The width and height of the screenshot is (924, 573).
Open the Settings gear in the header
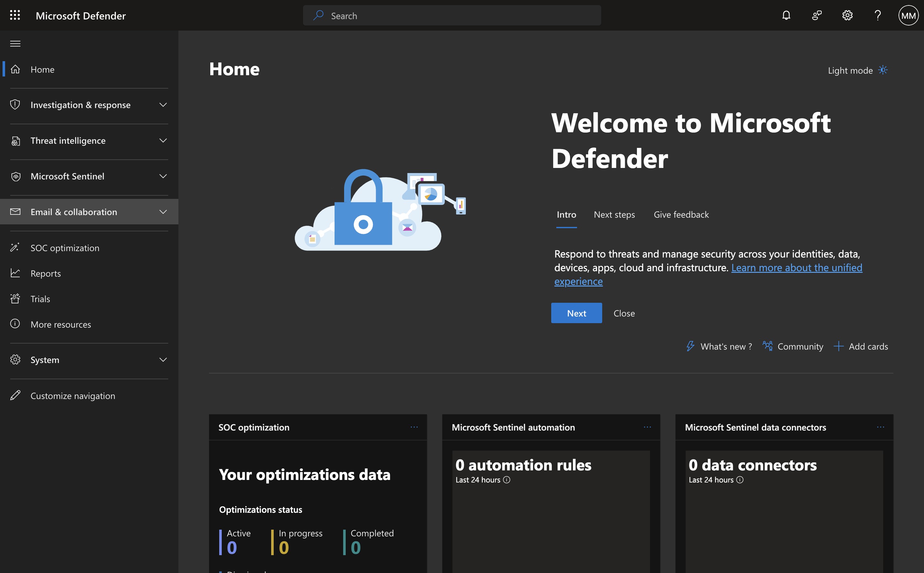pyautogui.click(x=847, y=15)
